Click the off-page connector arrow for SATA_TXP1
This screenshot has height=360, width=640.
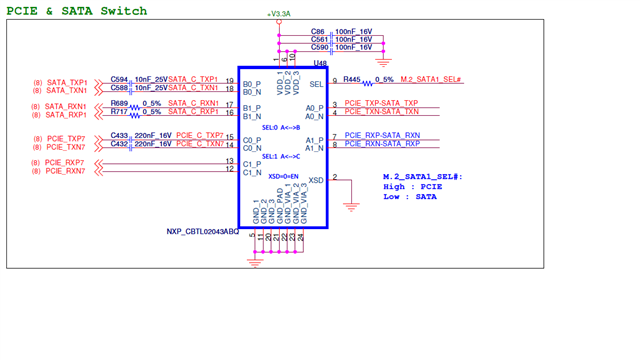(98, 83)
